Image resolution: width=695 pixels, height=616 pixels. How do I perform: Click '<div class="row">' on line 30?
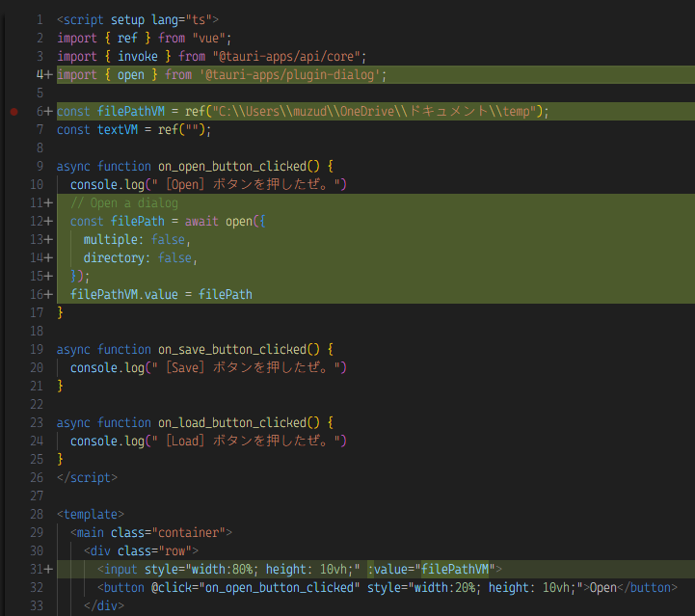coord(141,550)
